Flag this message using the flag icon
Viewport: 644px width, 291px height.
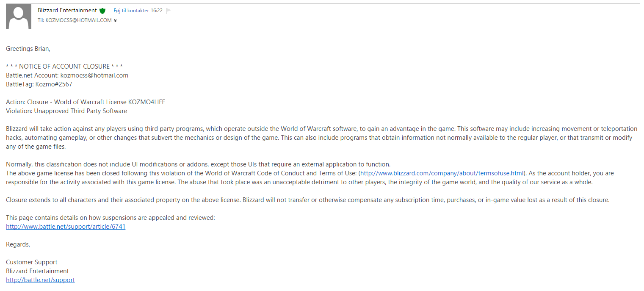coord(169,11)
